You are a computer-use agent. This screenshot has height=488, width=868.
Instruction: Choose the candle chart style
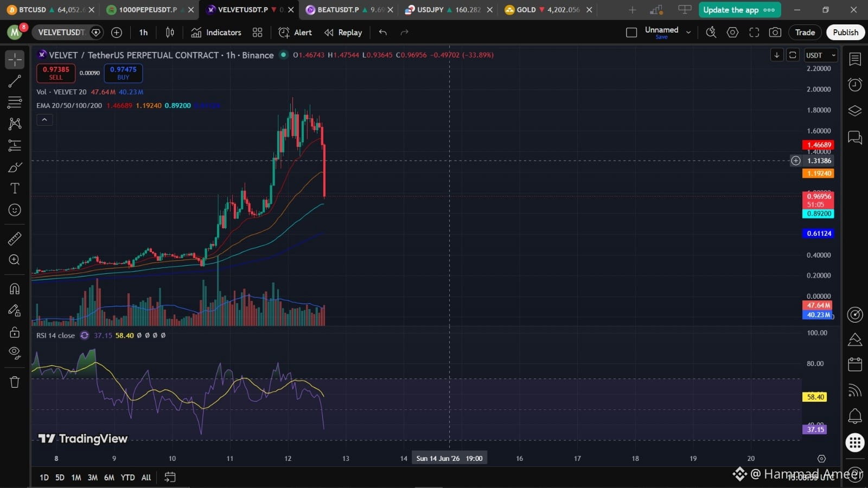click(x=170, y=33)
